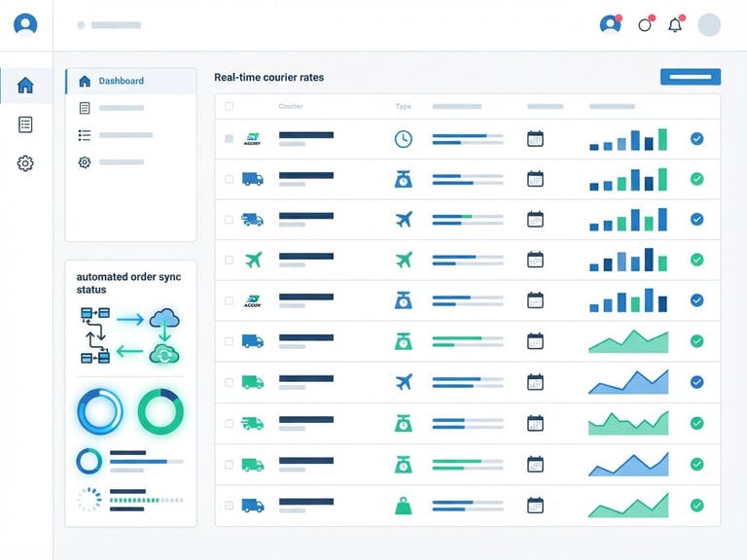Open the gray account avatar at top right

709,24
